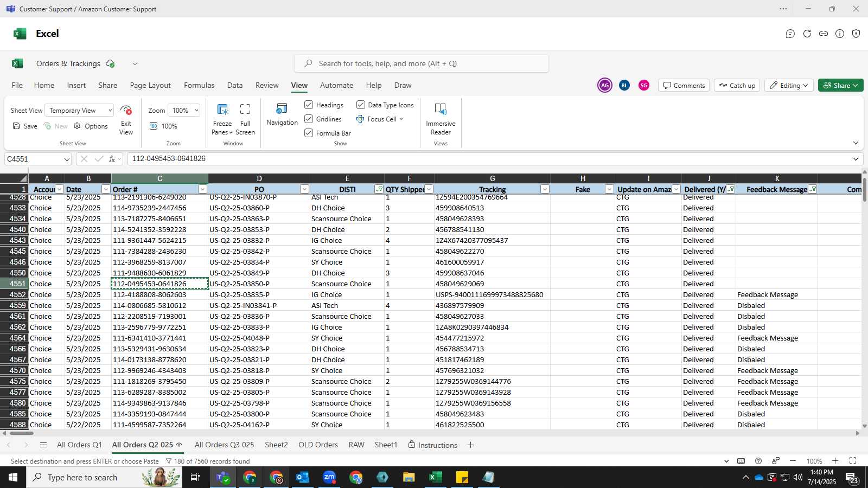Click the select all corner triangle
868x488 pixels.
23,178
